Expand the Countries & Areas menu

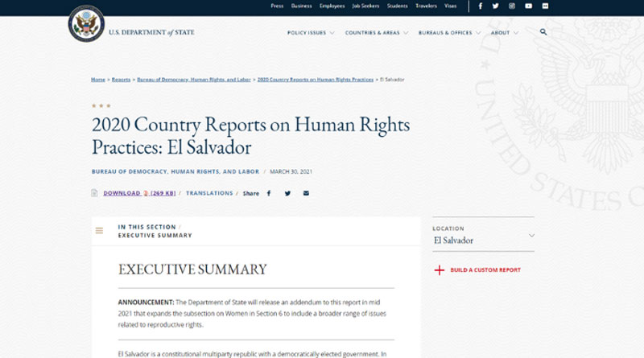[377, 33]
